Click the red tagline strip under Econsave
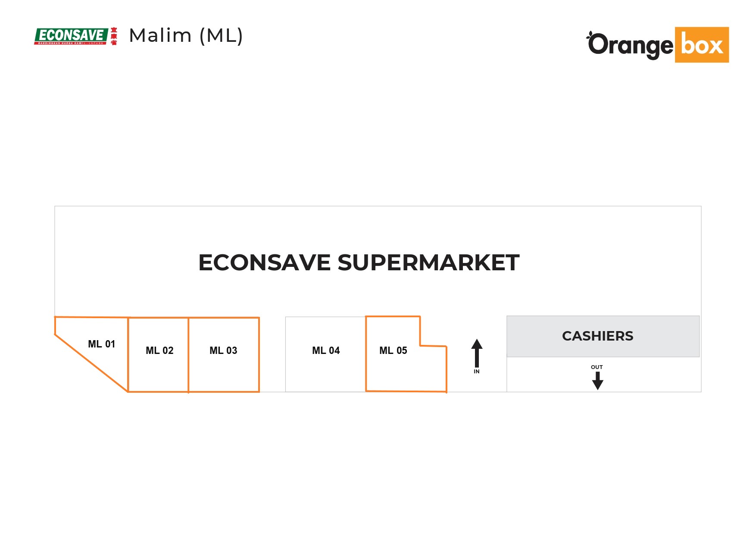Image resolution: width=756 pixels, height=535 pixels. click(x=70, y=43)
